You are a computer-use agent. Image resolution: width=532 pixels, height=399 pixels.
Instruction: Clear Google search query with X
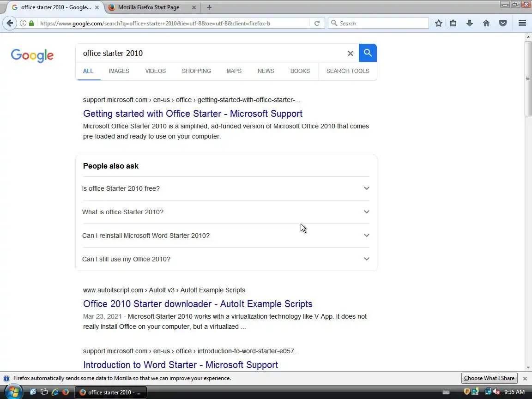pos(351,53)
